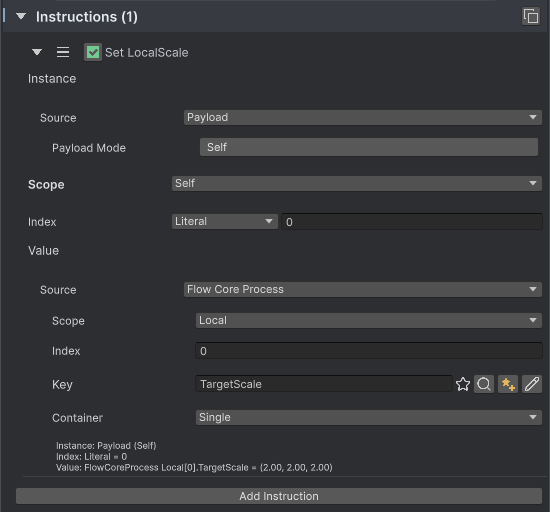Click the 'Instance: Payload (Self)' summary line

point(106,446)
